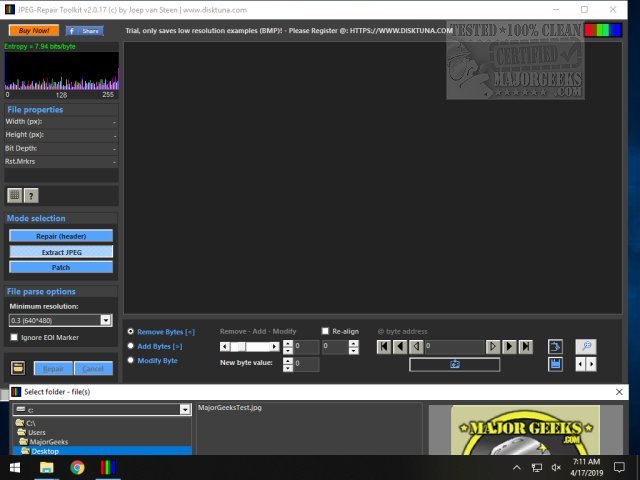Step back with solid left arrow
The image size is (640, 480).
pyautogui.click(x=400, y=347)
